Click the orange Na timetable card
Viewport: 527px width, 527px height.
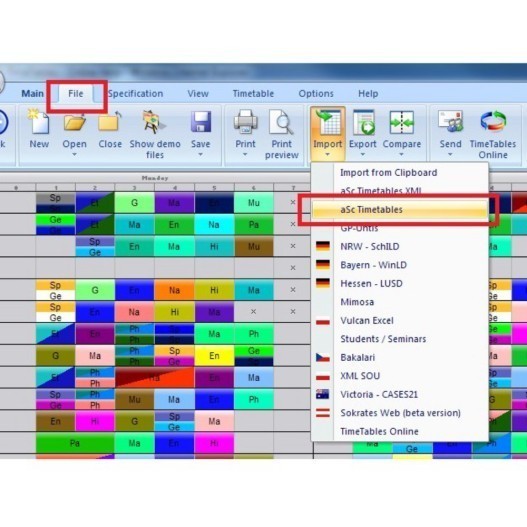pyautogui.click(x=174, y=290)
